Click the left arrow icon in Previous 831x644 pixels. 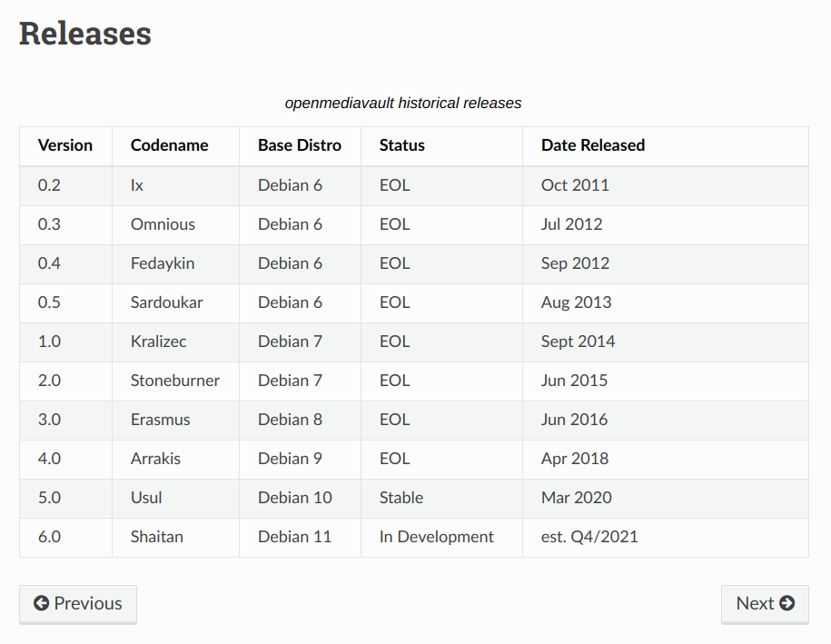tap(42, 603)
